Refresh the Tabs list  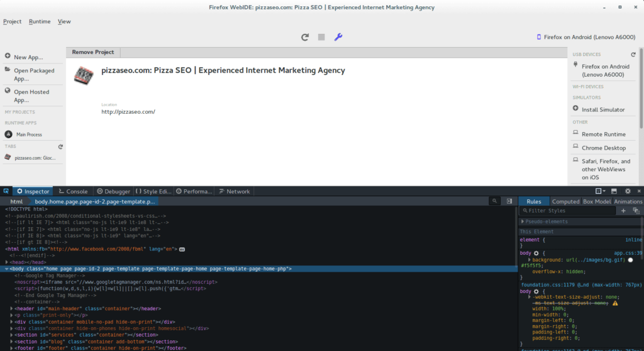pos(60,147)
